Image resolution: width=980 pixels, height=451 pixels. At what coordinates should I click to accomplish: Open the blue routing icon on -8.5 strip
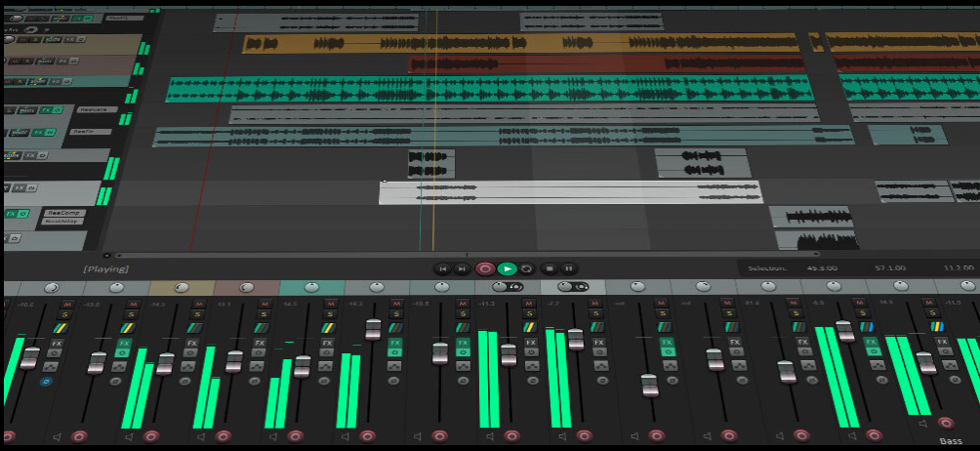click(x=867, y=327)
